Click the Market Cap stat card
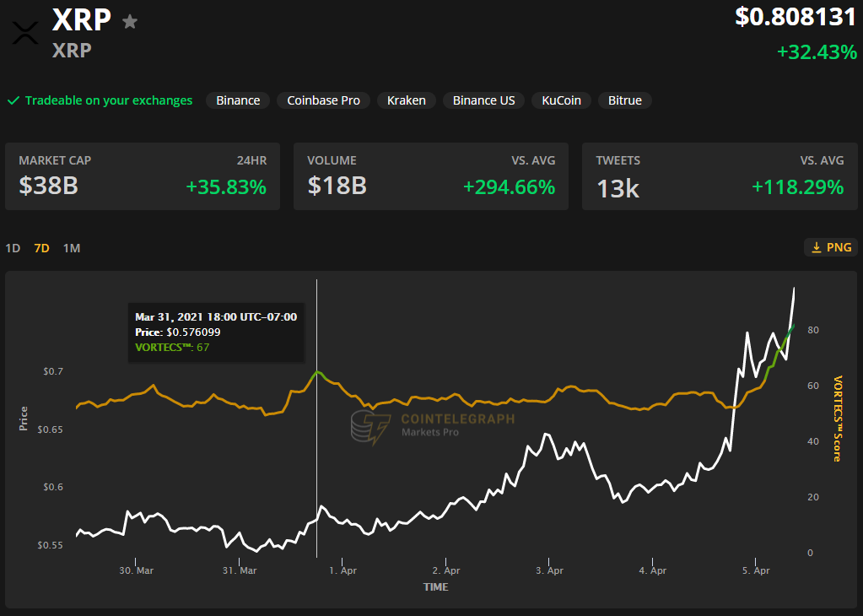Viewport: 863px width, 616px height. click(143, 176)
